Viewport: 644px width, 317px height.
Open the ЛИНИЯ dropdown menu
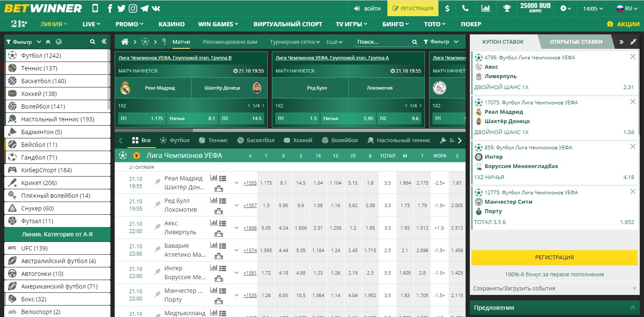[54, 24]
